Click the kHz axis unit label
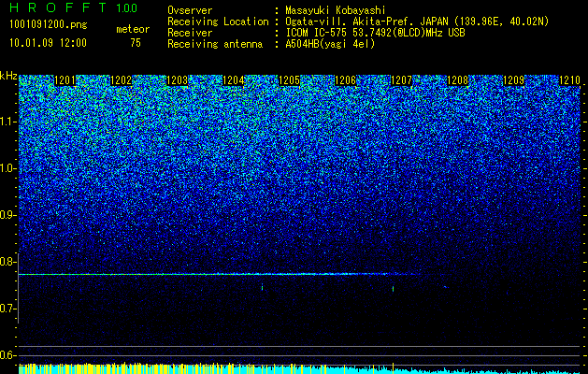 pos(8,76)
